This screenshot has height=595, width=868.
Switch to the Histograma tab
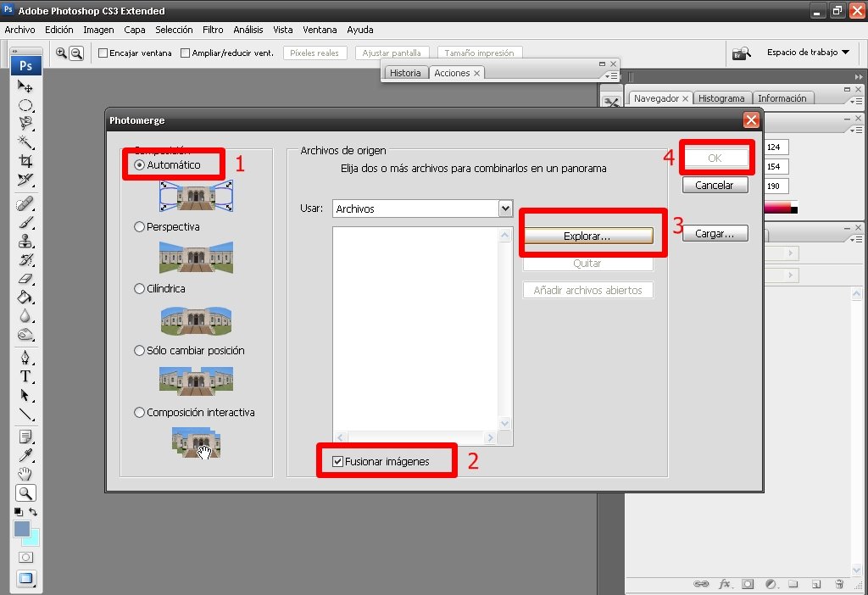(x=721, y=98)
